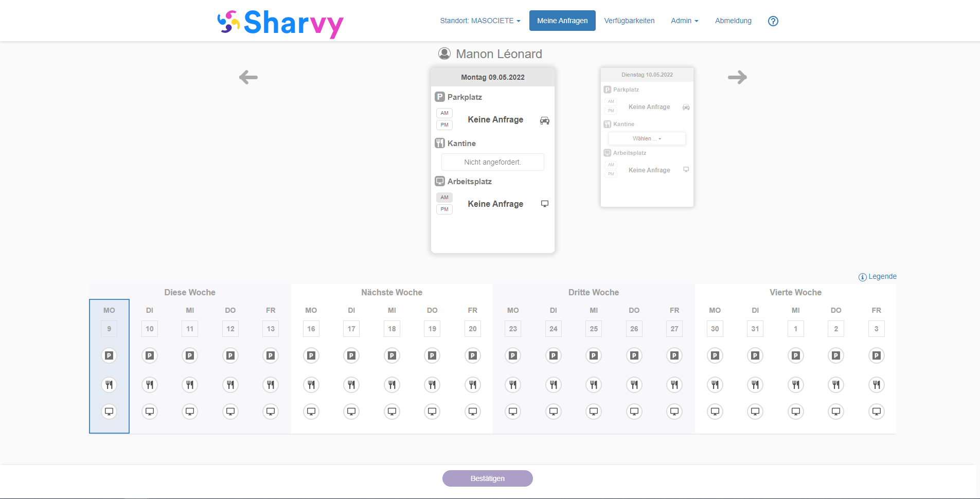Select date 25 in Dritte Woche
This screenshot has height=499, width=980.
pos(594,329)
